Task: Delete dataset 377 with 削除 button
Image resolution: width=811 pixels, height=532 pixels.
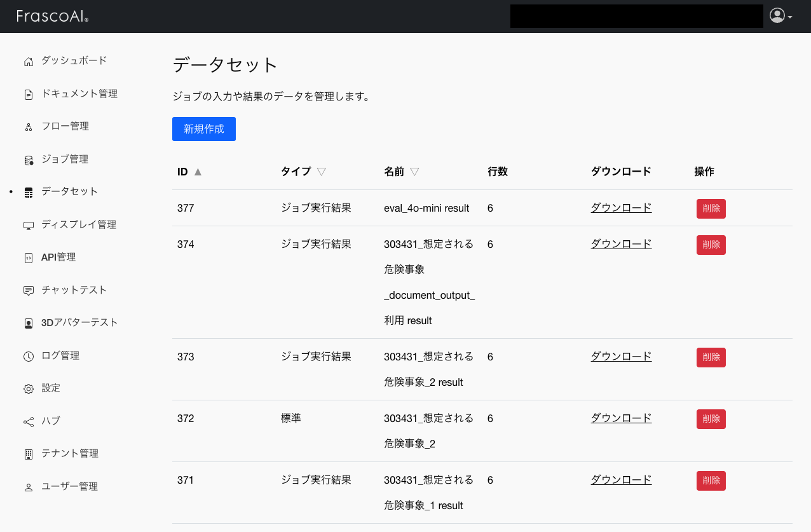Action: tap(711, 208)
